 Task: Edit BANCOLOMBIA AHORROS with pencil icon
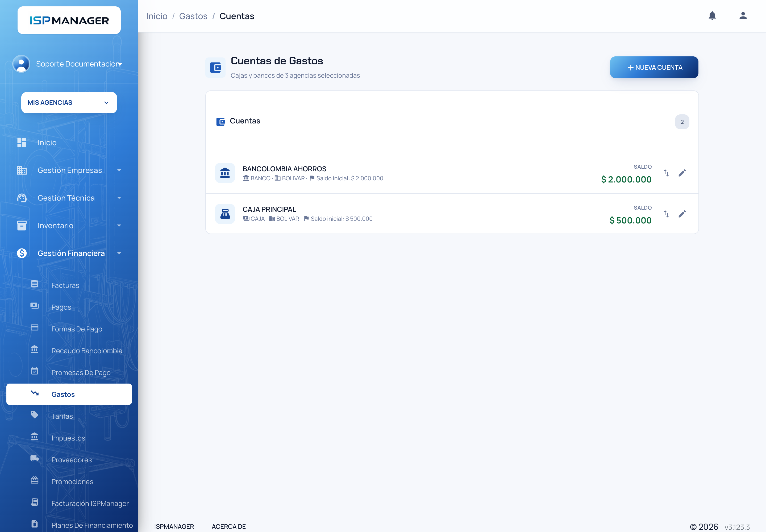(682, 173)
